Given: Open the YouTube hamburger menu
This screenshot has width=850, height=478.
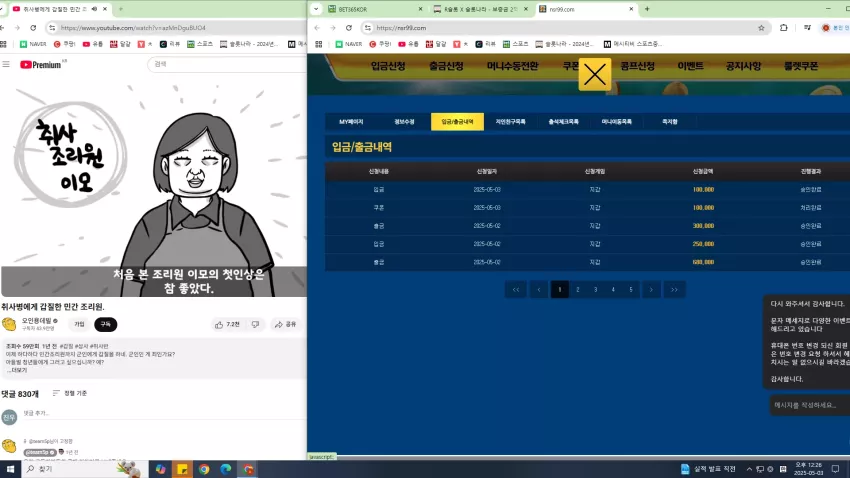Looking at the screenshot, I should [x=6, y=64].
